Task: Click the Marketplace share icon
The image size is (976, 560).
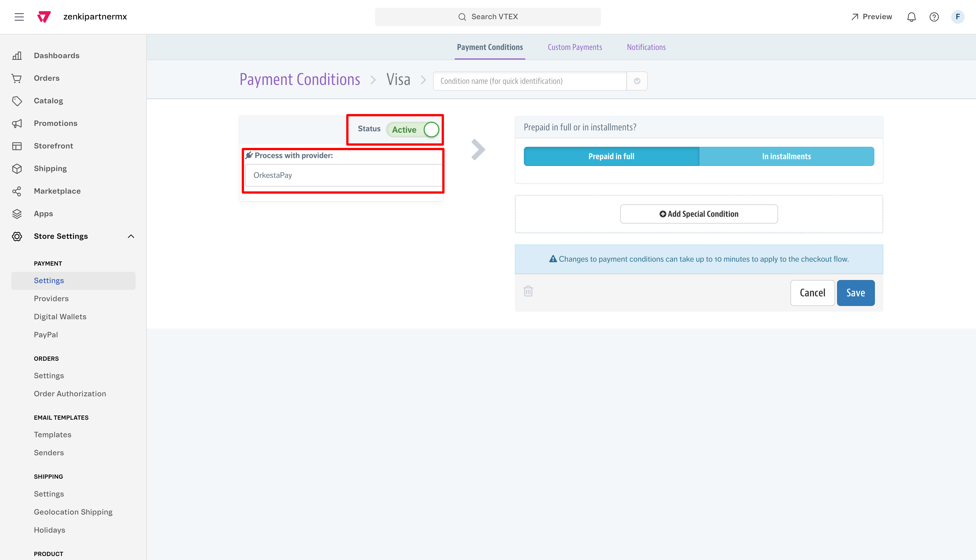Action: pyautogui.click(x=17, y=191)
